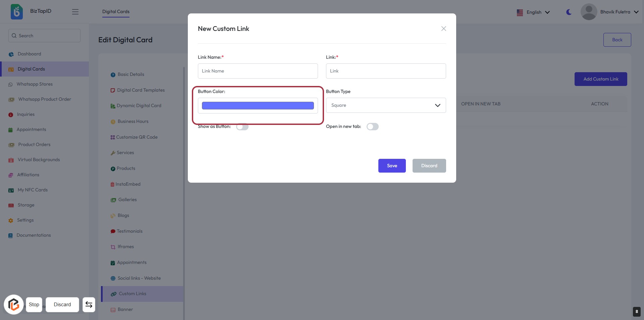Click the Settings gear icon in sidebar
The height and width of the screenshot is (320, 644).
tap(11, 221)
